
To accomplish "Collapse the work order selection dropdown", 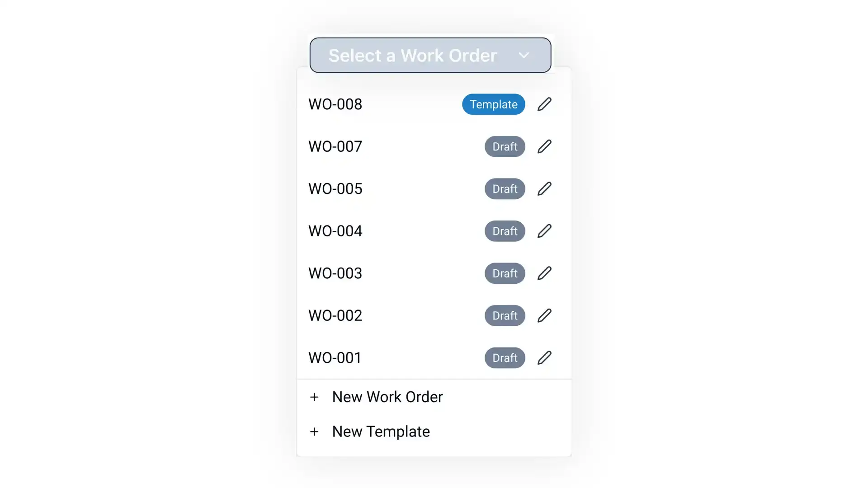I will pos(430,54).
